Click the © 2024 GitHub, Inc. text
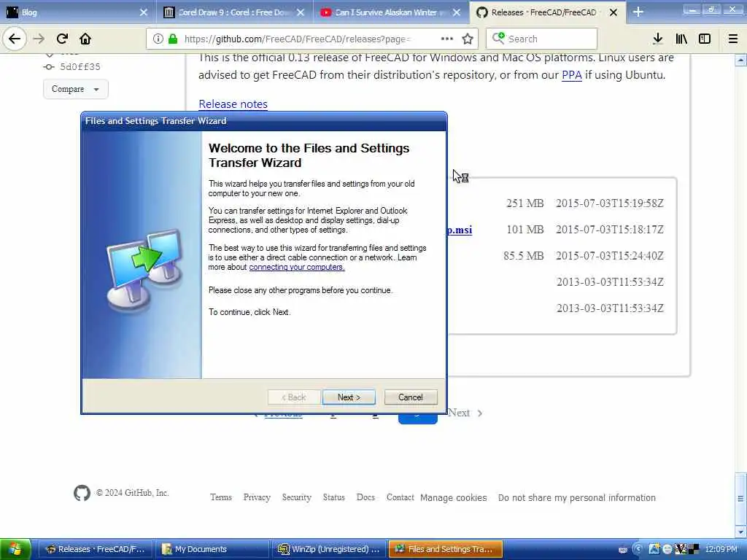 point(133,493)
